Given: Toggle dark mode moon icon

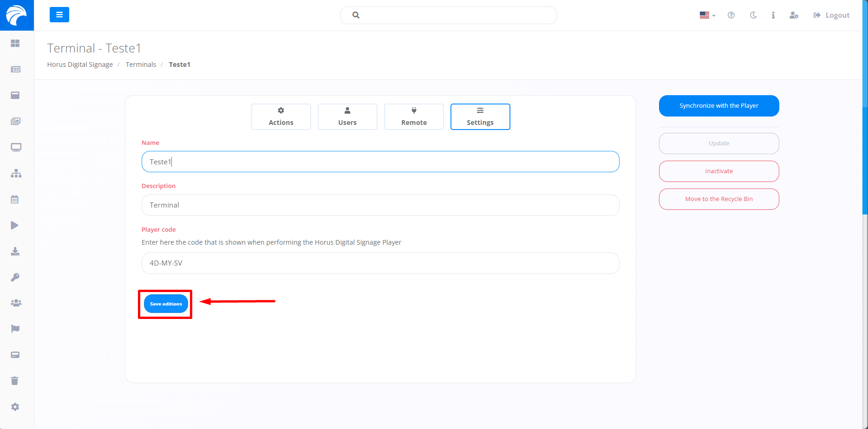Looking at the screenshot, I should tap(753, 15).
